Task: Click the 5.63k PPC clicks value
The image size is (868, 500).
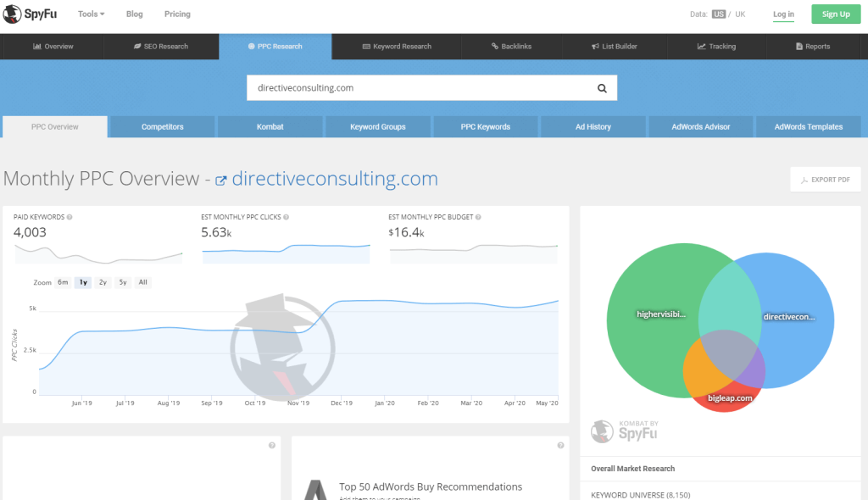Action: [216, 232]
